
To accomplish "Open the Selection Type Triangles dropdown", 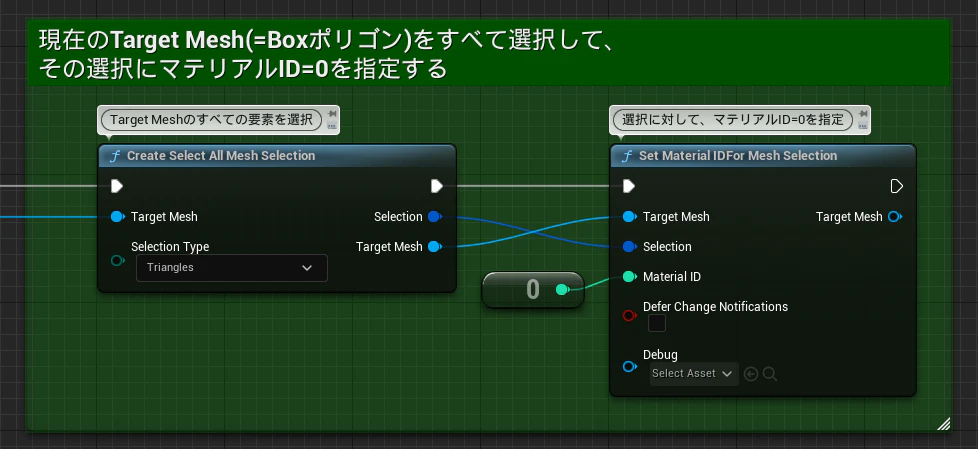I will (x=231, y=268).
